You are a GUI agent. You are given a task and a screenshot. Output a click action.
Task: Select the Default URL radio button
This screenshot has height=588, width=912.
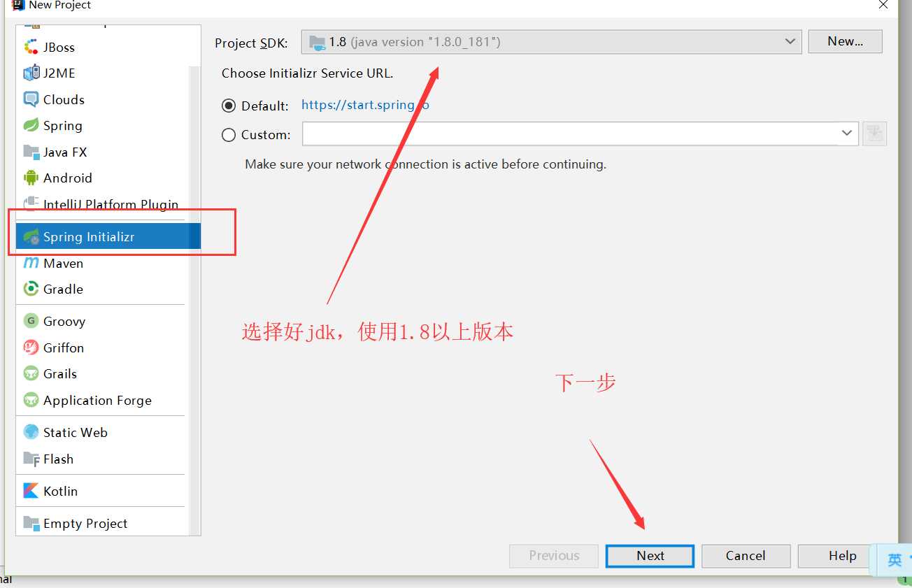229,106
